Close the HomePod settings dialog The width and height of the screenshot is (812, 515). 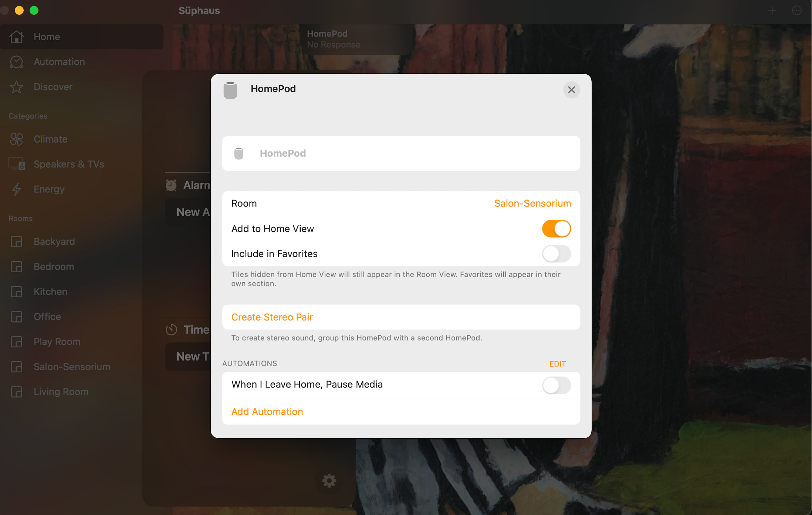pos(571,90)
